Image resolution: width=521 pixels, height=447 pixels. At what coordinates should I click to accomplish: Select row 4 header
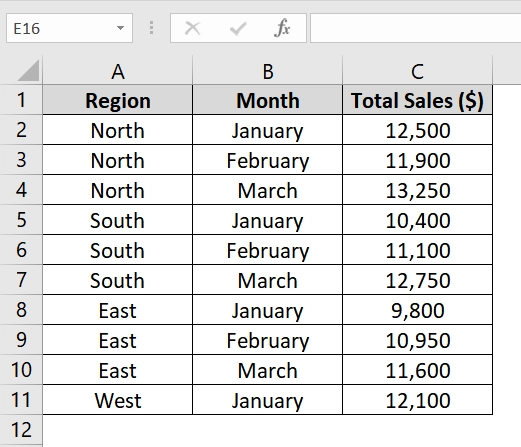click(x=21, y=190)
